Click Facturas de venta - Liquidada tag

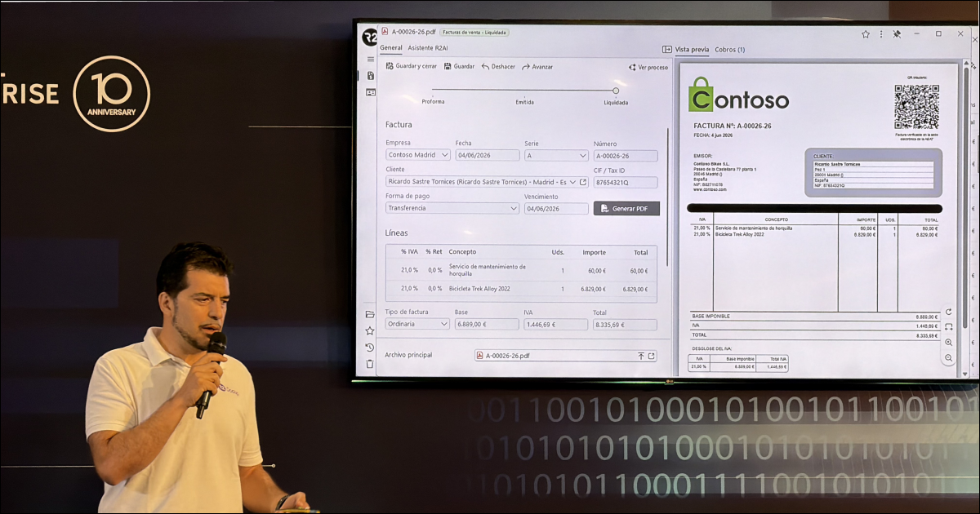click(474, 33)
